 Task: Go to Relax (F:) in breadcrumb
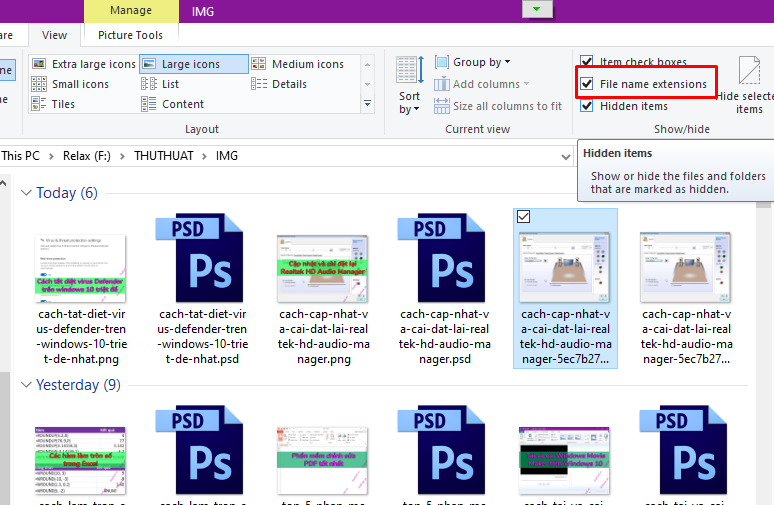pos(87,156)
